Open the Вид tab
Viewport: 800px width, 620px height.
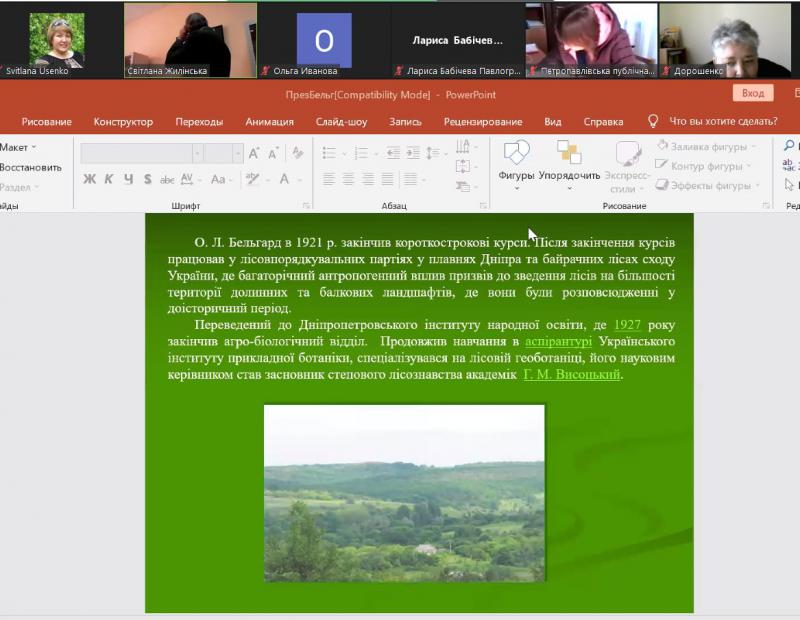[x=553, y=122]
